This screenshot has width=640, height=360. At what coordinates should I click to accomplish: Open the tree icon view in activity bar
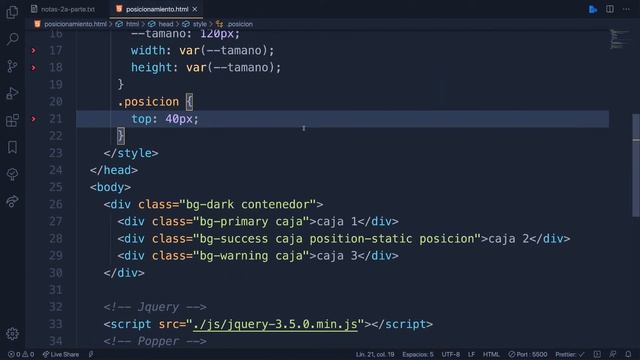[12, 174]
